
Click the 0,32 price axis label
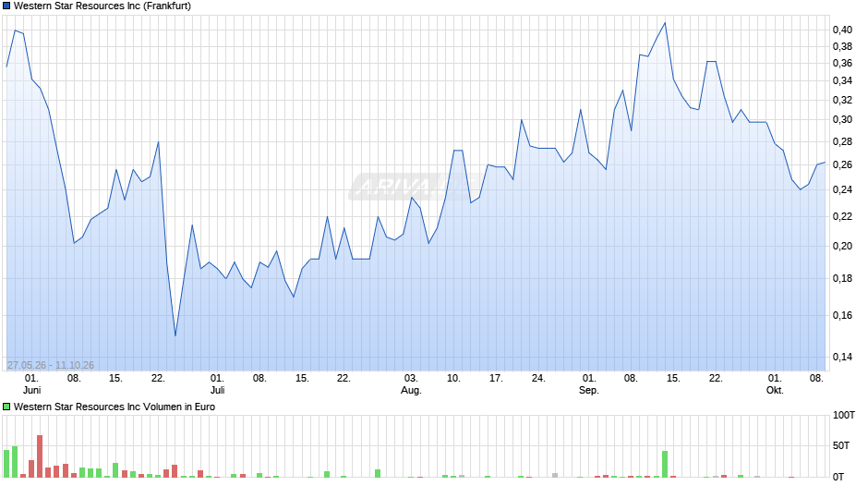click(842, 101)
